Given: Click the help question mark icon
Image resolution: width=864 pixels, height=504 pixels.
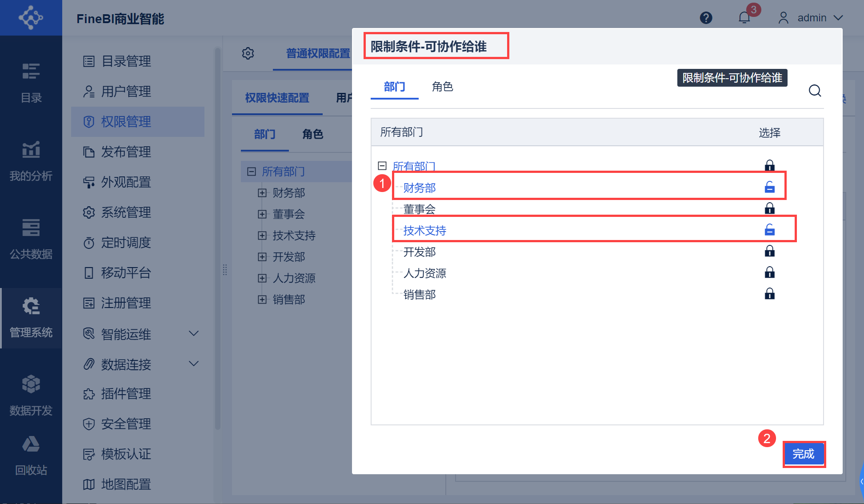Looking at the screenshot, I should coord(706,18).
